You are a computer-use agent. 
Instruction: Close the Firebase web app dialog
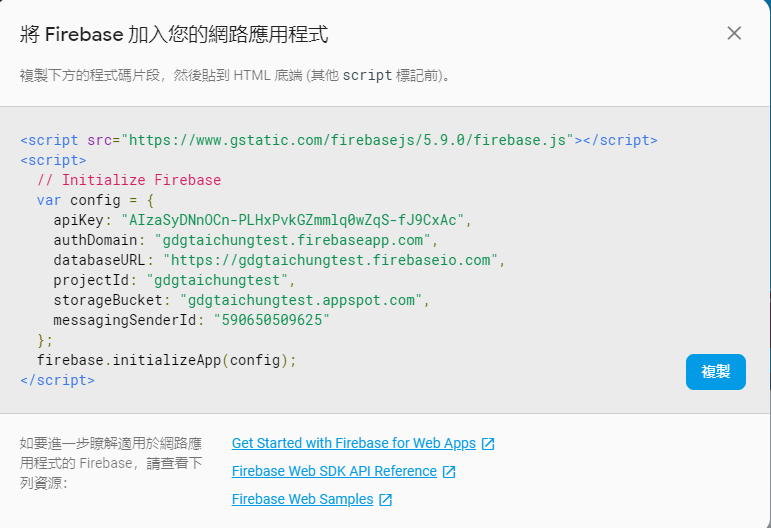point(734,33)
